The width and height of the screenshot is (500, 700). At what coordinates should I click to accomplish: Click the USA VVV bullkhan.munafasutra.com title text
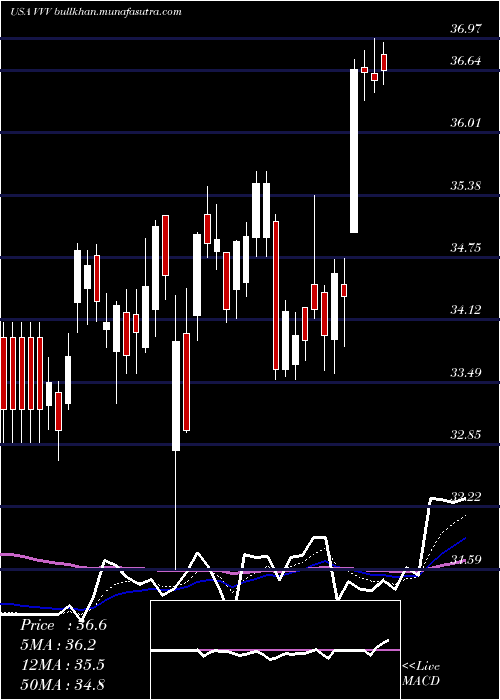(x=96, y=12)
